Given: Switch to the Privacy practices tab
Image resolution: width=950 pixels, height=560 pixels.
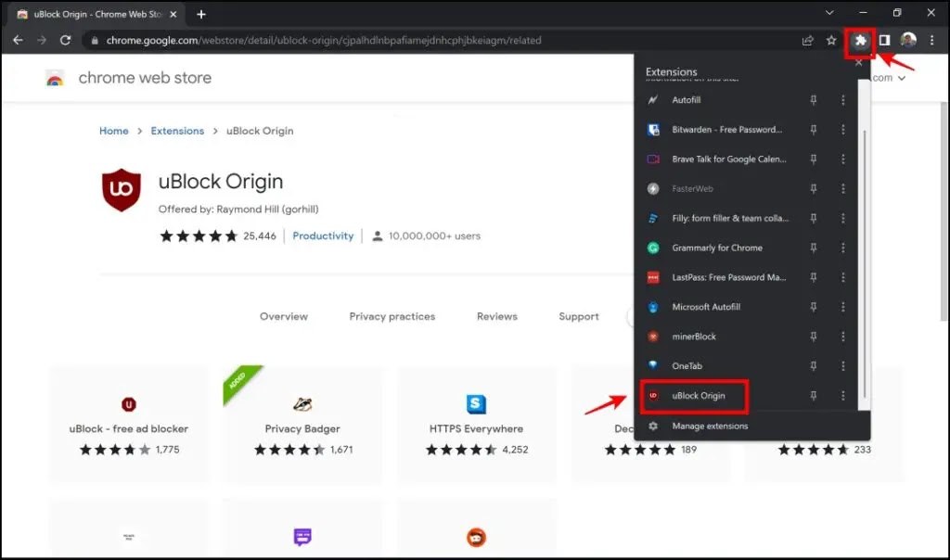Looking at the screenshot, I should pos(392,317).
